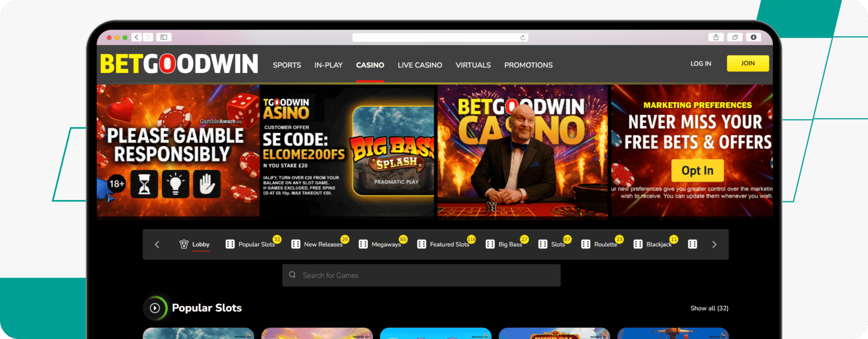Viewport: 868px width, 339px height.
Task: Select the Casino tab
Action: click(x=370, y=65)
